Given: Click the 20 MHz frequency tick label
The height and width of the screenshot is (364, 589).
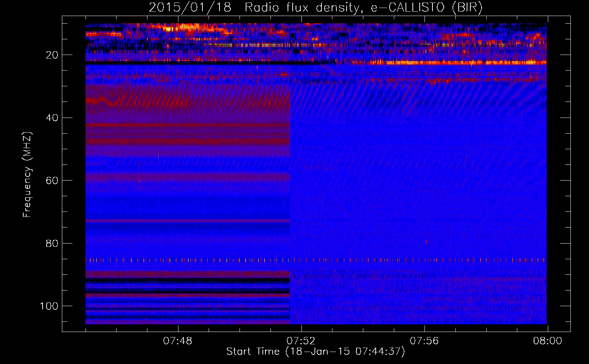Looking at the screenshot, I should [x=52, y=55].
